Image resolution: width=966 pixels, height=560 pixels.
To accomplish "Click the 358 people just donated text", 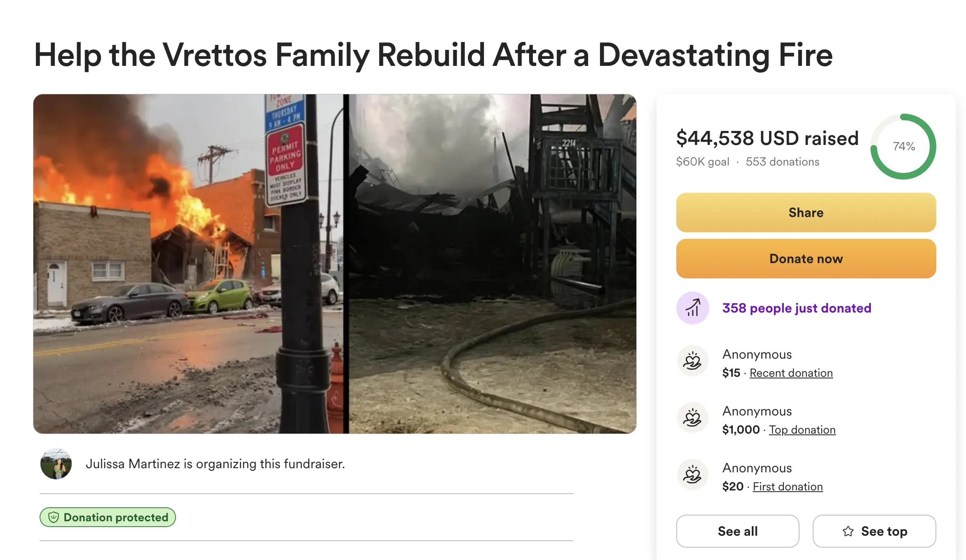I will click(797, 308).
